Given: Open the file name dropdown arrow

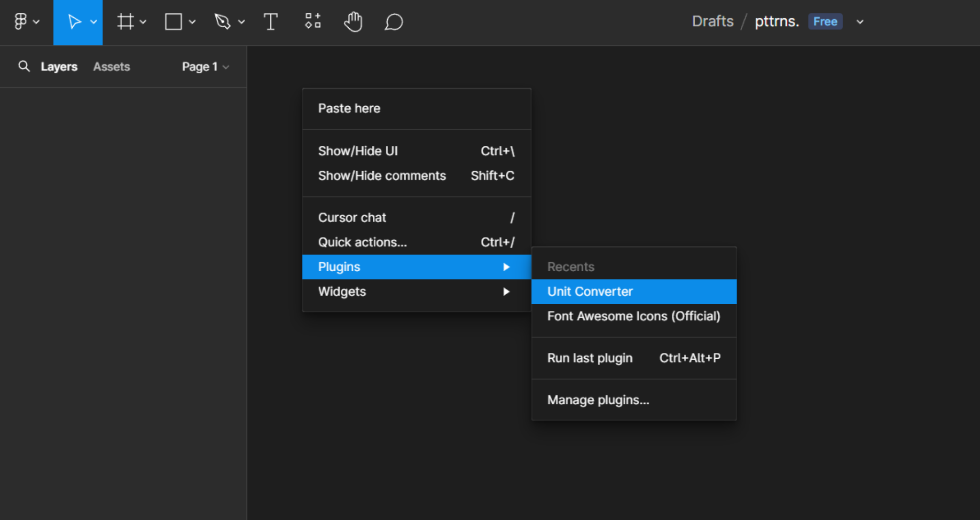Looking at the screenshot, I should pos(859,22).
